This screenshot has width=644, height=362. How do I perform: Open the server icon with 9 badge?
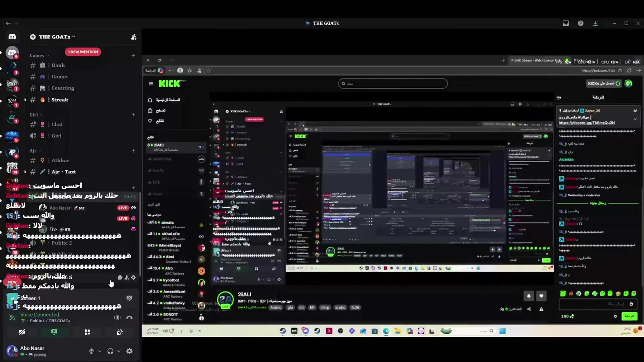coord(12,53)
